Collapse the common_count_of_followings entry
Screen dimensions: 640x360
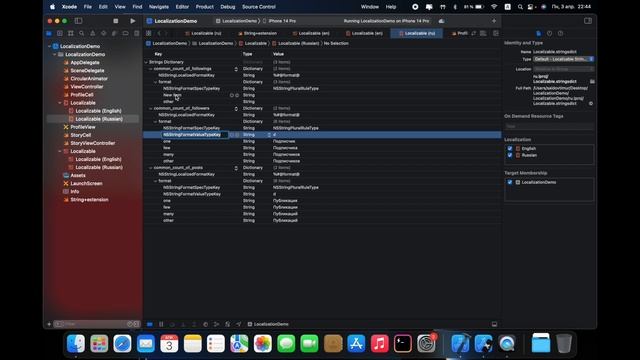[x=151, y=69]
